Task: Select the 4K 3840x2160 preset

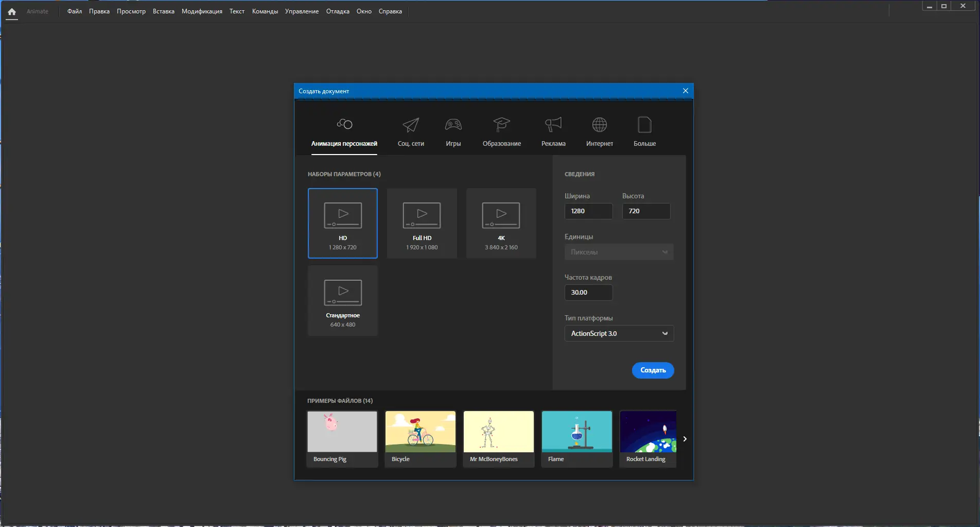Action: (x=500, y=223)
